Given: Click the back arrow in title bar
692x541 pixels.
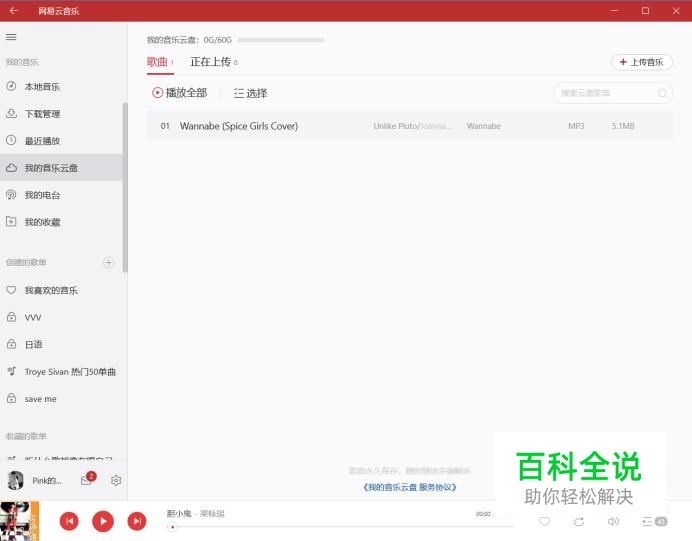Looking at the screenshot, I should click(14, 11).
